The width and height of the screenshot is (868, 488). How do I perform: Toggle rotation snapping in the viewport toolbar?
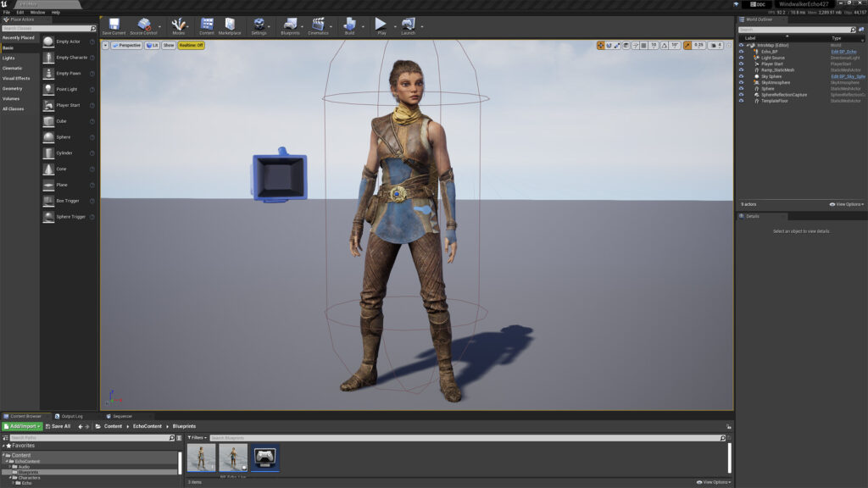pos(665,46)
